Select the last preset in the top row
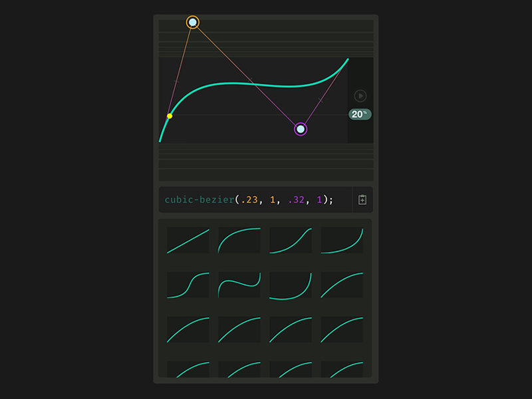Screen dimensions: 532x399 tap(340, 239)
